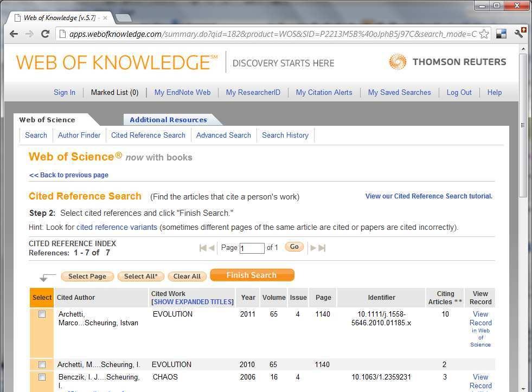Open View Record for the Archetti 2011 article
532x392 pixels.
pos(480,329)
